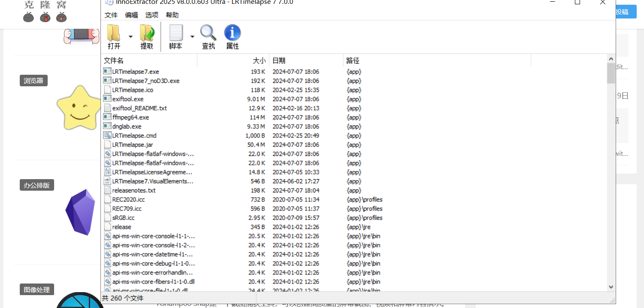This screenshot has height=308, width=644.
Task: Select the REC709.icc file icon
Action: pos(107,208)
